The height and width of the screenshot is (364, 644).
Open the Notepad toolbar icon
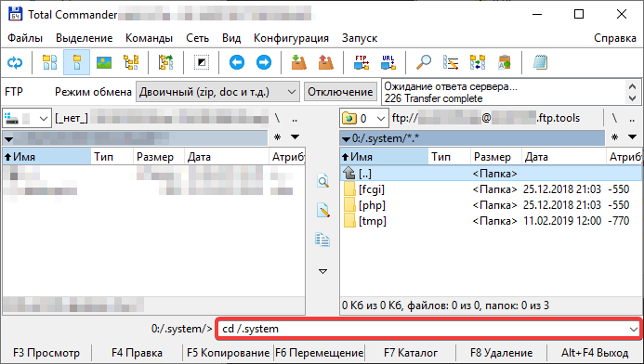[540, 62]
